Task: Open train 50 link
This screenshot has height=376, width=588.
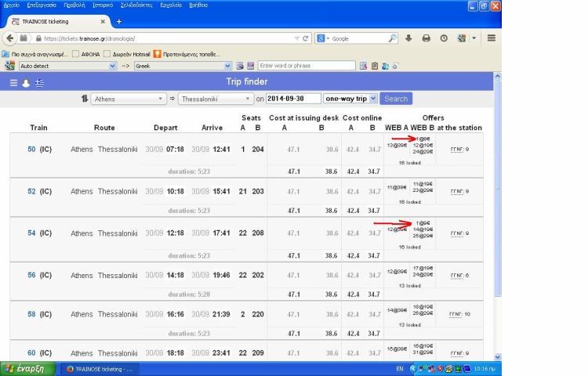Action: coord(31,149)
